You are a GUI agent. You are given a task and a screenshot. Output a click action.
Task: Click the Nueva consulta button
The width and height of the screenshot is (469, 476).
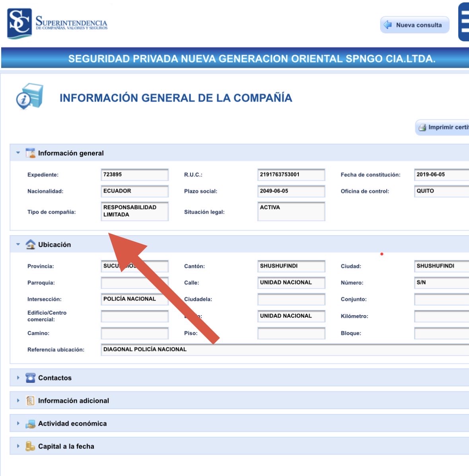(415, 25)
